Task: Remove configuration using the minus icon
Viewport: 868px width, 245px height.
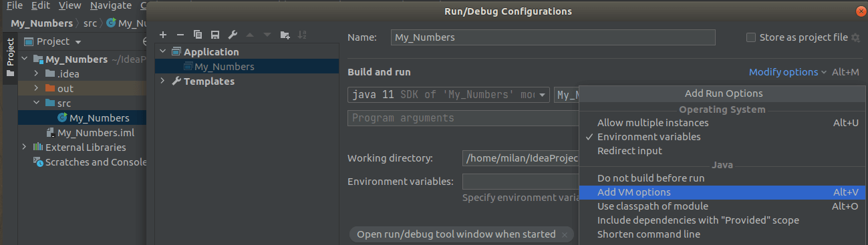Action: pyautogui.click(x=180, y=35)
